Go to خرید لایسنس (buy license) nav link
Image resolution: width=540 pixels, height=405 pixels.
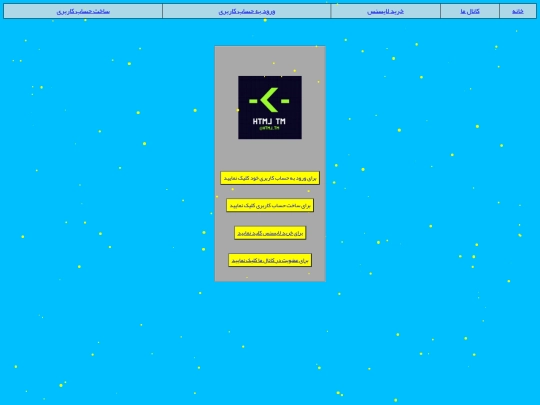pos(385,11)
